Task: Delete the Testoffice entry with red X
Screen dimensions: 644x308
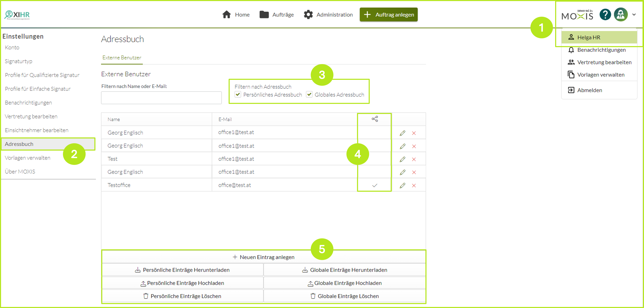Action: click(414, 186)
